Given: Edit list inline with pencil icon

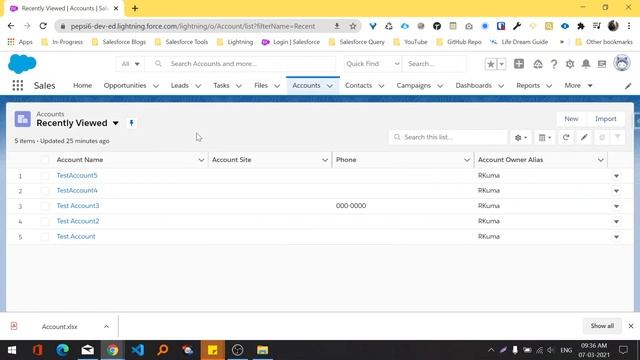Looking at the screenshot, I should [584, 138].
